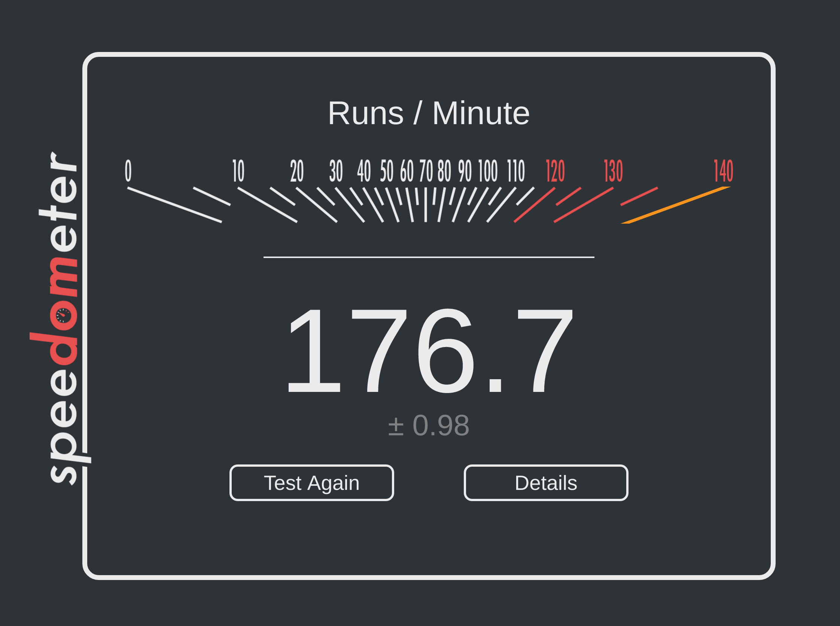Click the 30 gauge scale label

336,171
